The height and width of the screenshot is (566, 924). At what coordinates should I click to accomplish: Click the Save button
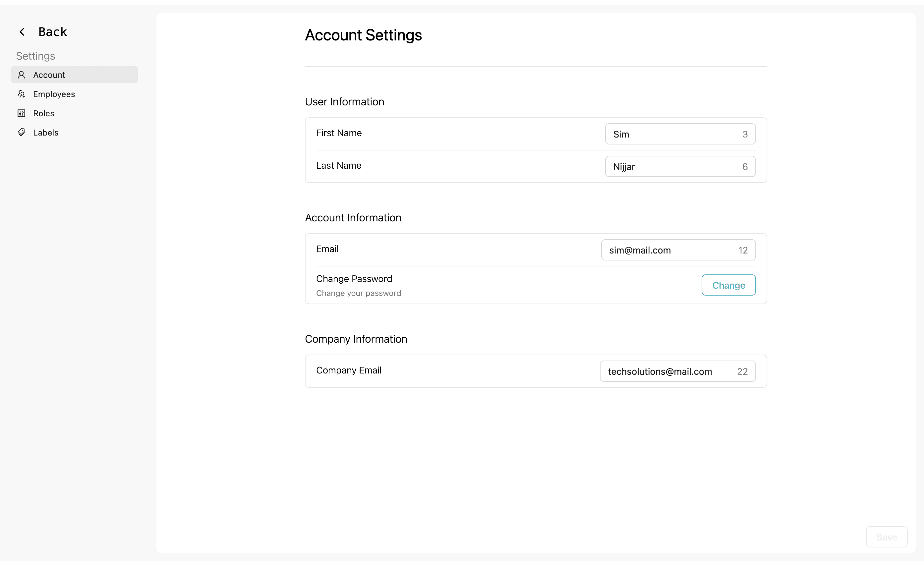coord(887,537)
